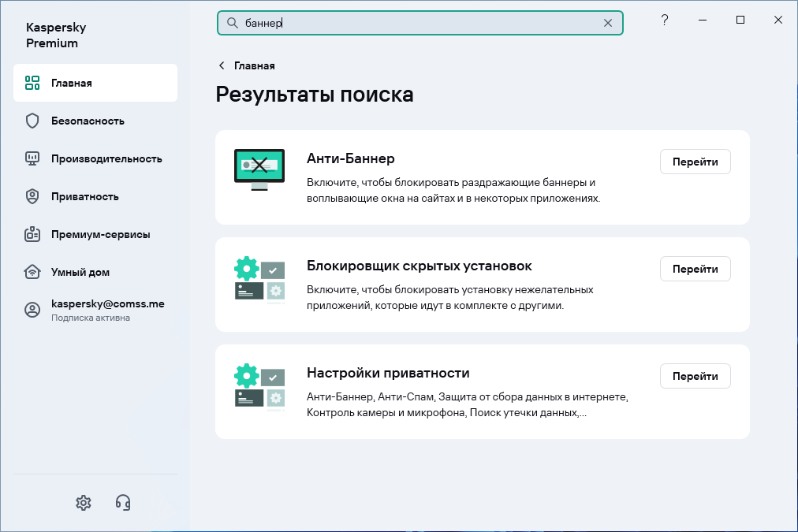Click the Блокировщик скрытых установок gear illustration
The image size is (798, 532).
[x=259, y=279]
